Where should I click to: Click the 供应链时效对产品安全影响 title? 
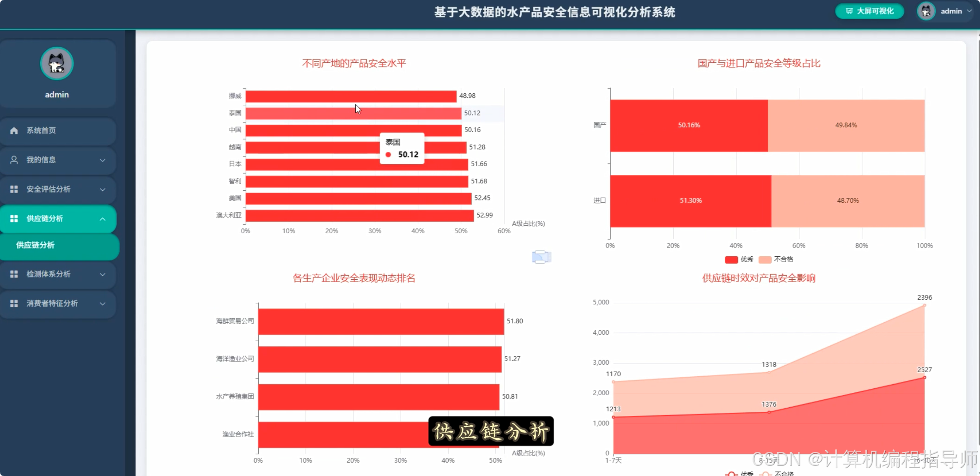[759, 278]
